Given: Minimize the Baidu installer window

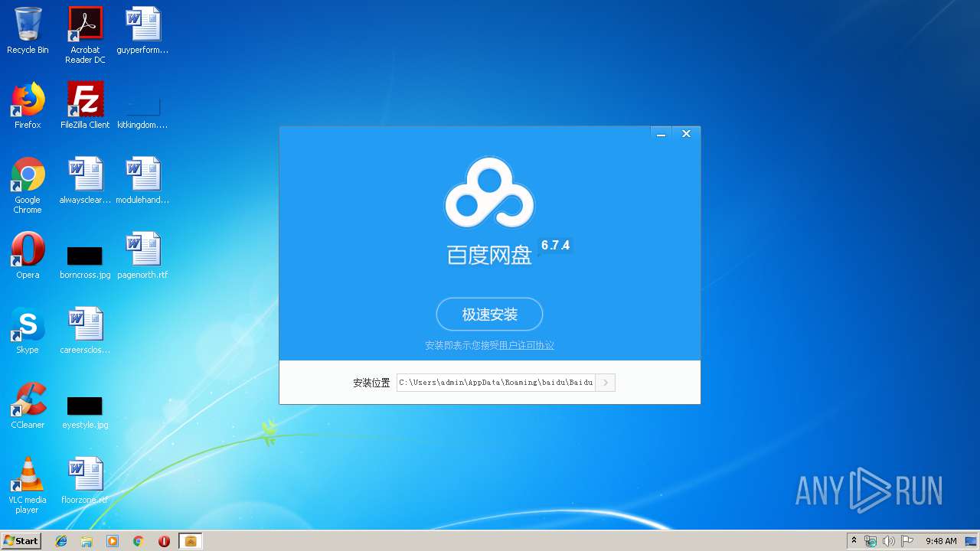Looking at the screenshot, I should [x=661, y=134].
